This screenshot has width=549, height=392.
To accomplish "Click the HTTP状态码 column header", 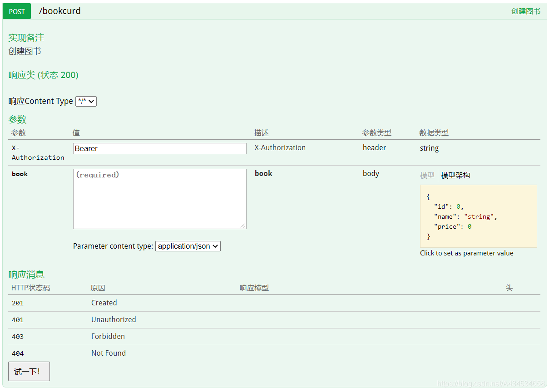I will click(x=30, y=288).
